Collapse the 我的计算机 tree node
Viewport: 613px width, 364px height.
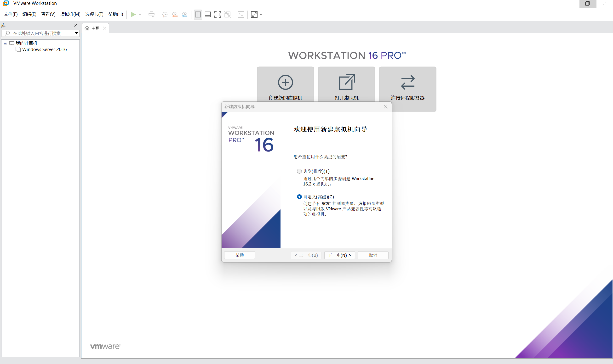tap(5, 43)
